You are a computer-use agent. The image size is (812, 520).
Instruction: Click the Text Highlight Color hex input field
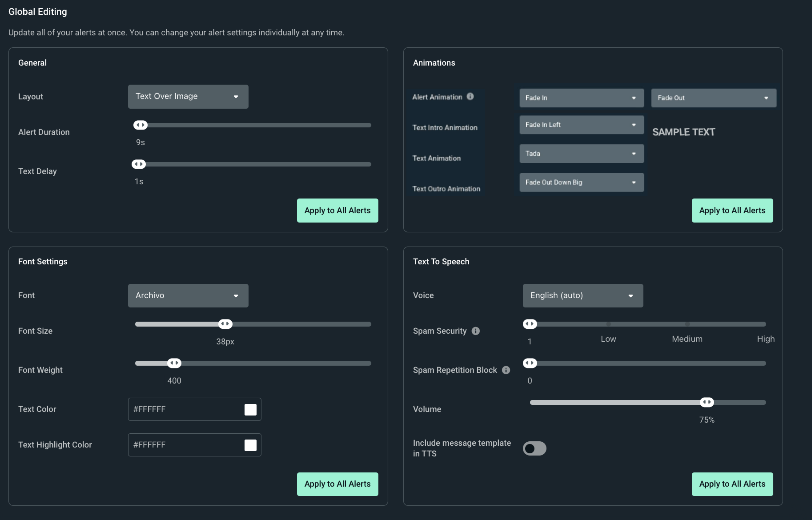(194, 445)
